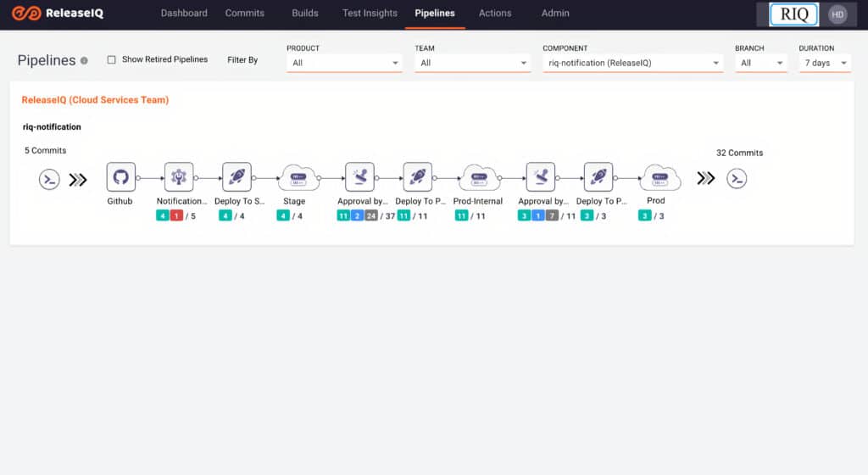Screen dimensions: 868x475
Task: Click the terminal icon under 5 Commits
Action: tap(49, 179)
